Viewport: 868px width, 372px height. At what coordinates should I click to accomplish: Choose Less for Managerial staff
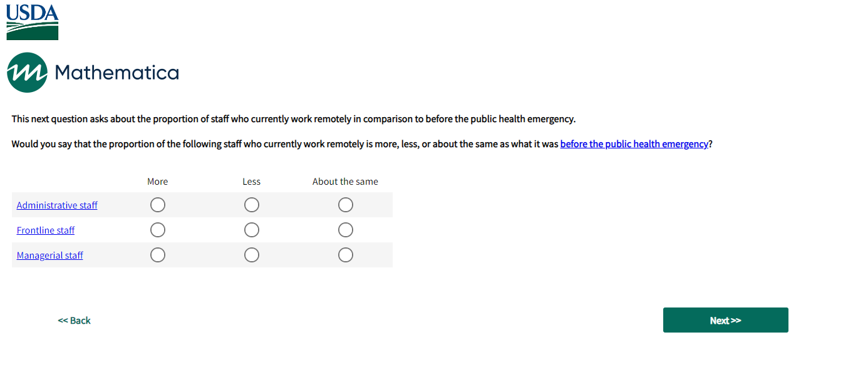point(252,256)
